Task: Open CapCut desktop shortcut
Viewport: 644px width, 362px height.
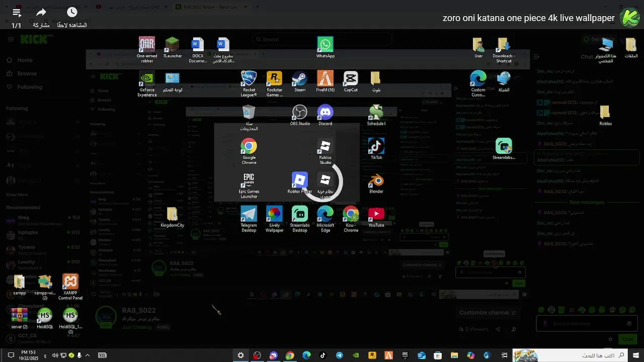Action: point(351,81)
